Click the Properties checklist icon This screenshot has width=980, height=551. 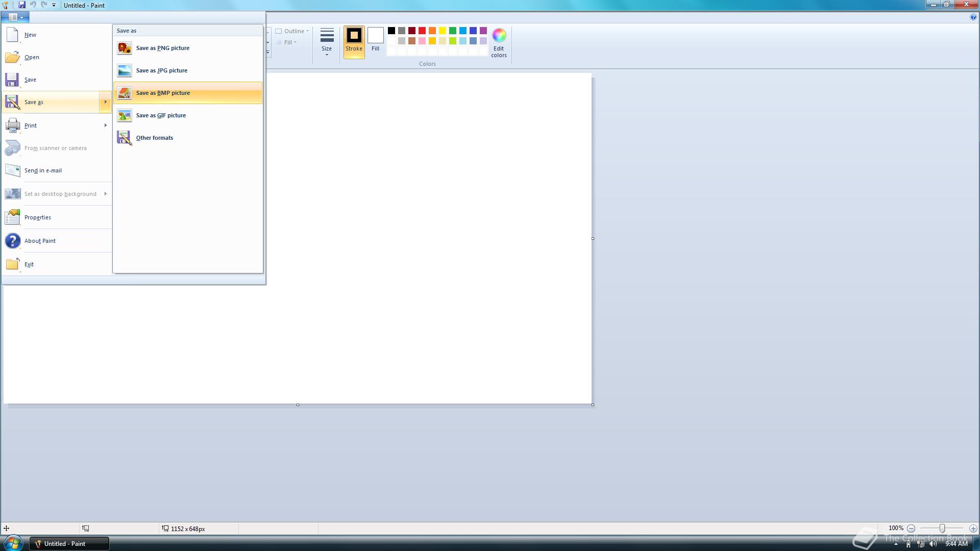[x=12, y=217]
